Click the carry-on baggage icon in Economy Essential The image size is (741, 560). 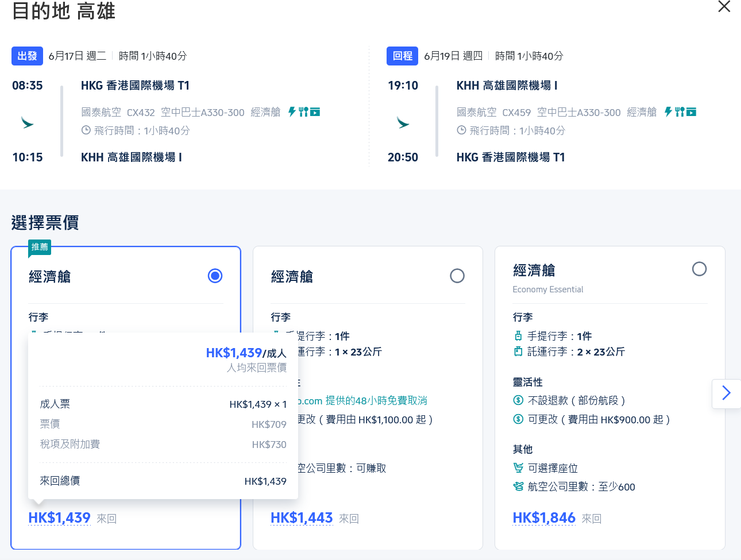pos(518,336)
